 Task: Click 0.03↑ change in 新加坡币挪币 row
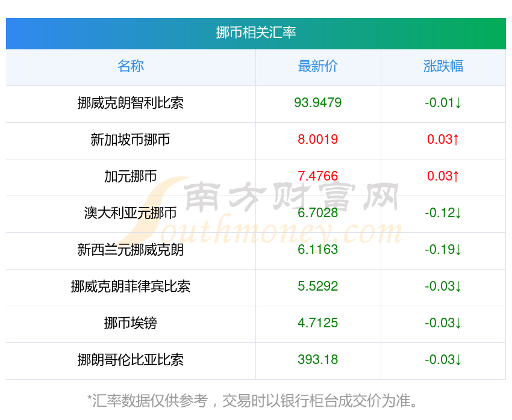443,140
